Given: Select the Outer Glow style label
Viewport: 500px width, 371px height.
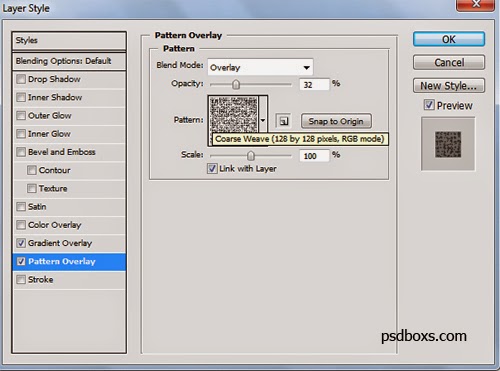Looking at the screenshot, I should (x=50, y=116).
